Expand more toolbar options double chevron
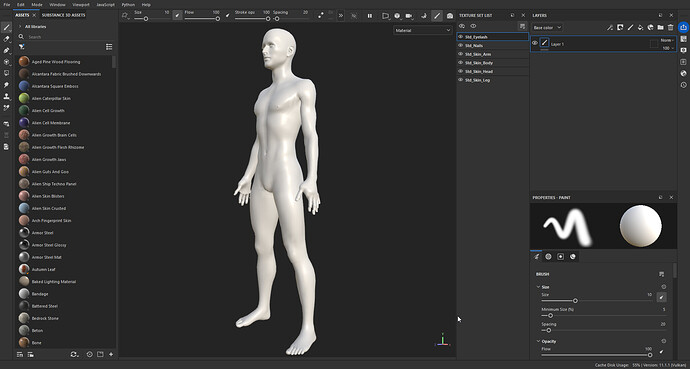The image size is (690, 369). (341, 15)
